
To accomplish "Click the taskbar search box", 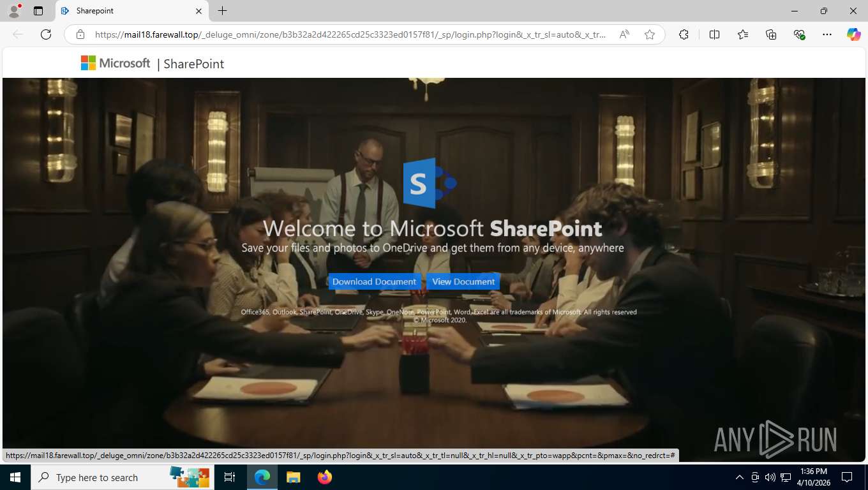I will click(x=121, y=477).
